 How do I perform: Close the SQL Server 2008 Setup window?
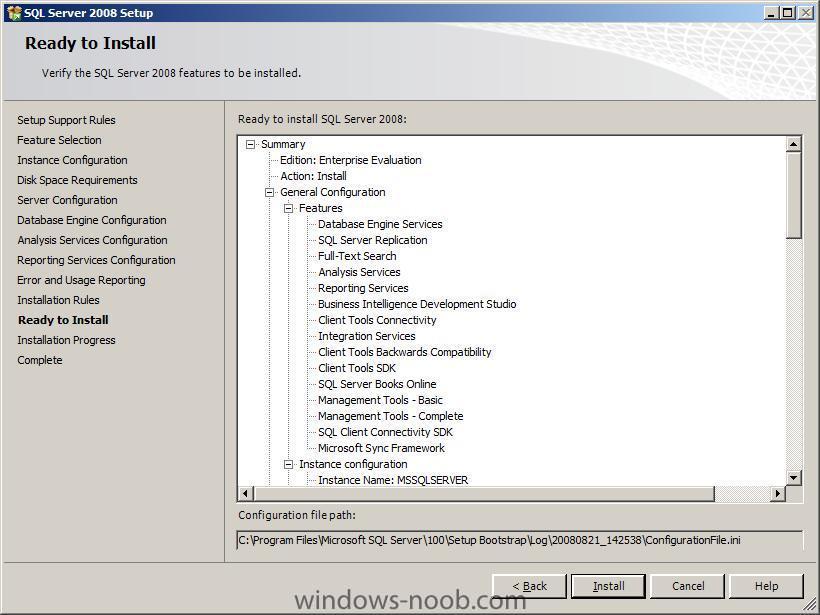806,13
